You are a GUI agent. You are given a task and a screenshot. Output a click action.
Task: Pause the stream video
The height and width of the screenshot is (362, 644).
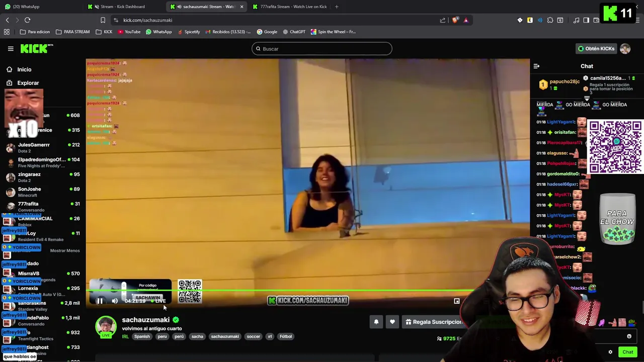tap(100, 301)
